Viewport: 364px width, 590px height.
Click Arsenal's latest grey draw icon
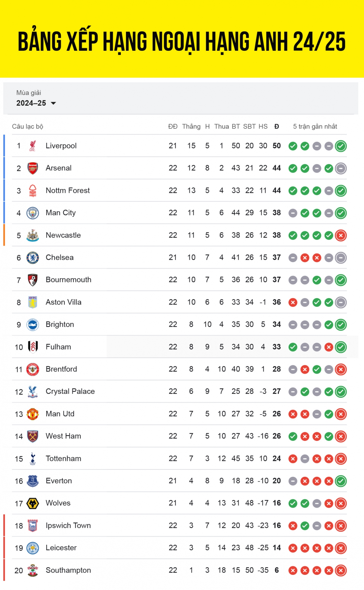(x=341, y=168)
